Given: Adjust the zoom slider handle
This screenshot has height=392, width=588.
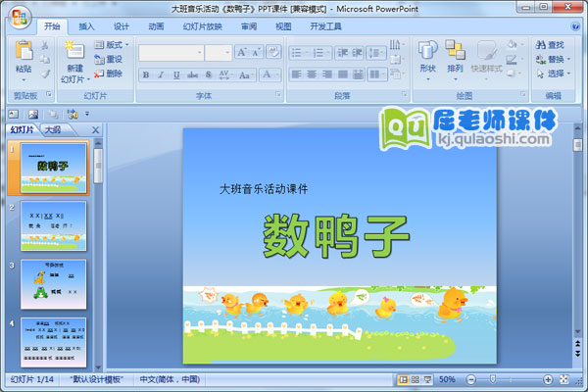Looking at the screenshot, I should coord(493,379).
